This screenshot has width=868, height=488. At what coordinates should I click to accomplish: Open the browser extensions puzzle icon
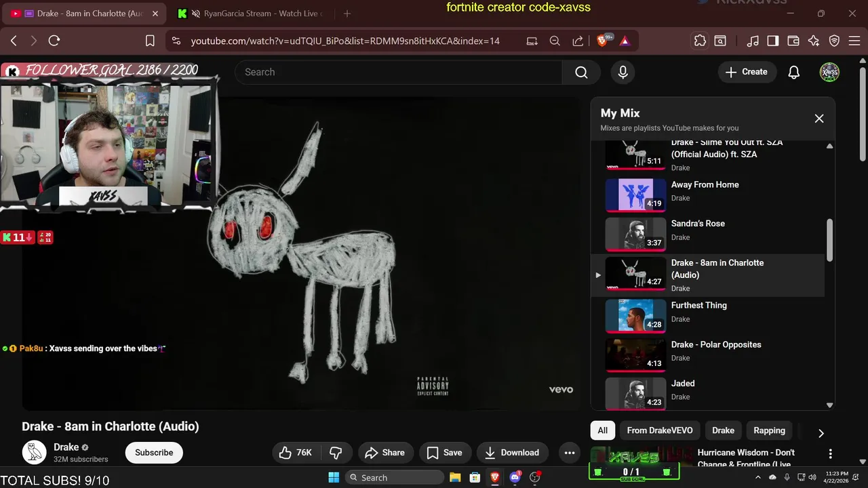click(700, 41)
